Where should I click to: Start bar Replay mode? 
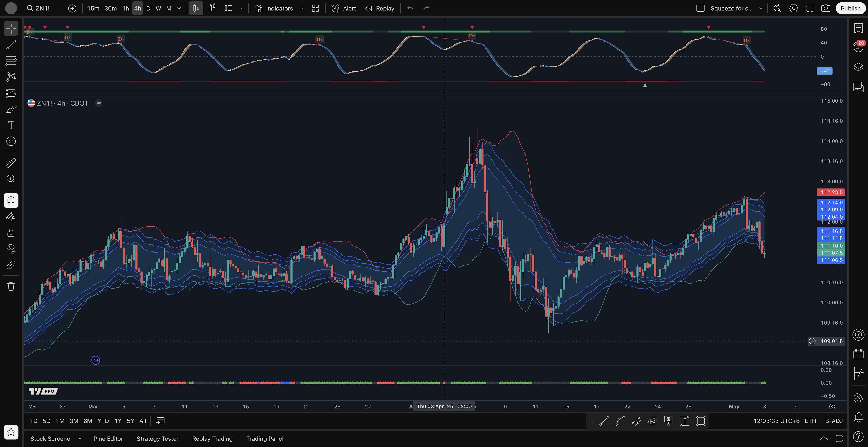click(380, 8)
